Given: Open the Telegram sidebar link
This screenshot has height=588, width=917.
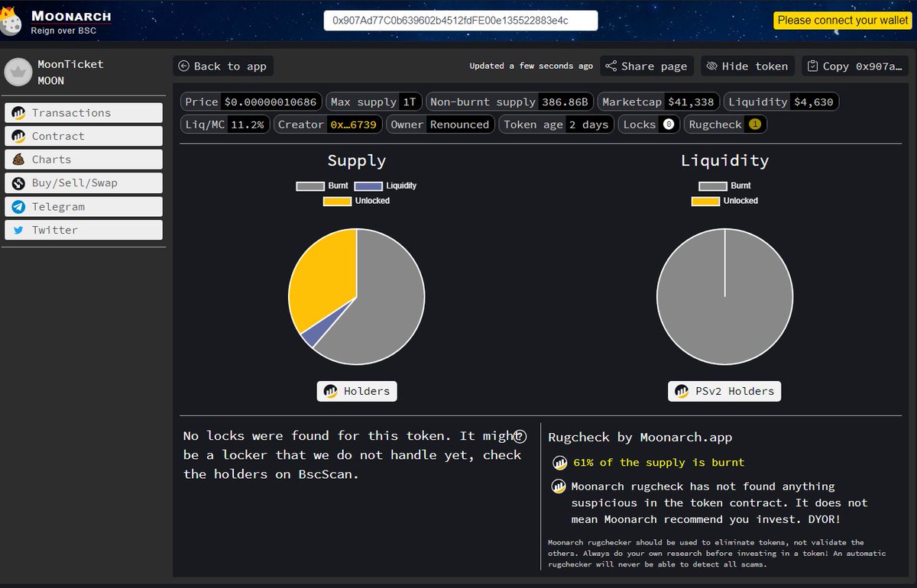Looking at the screenshot, I should pyautogui.click(x=83, y=206).
